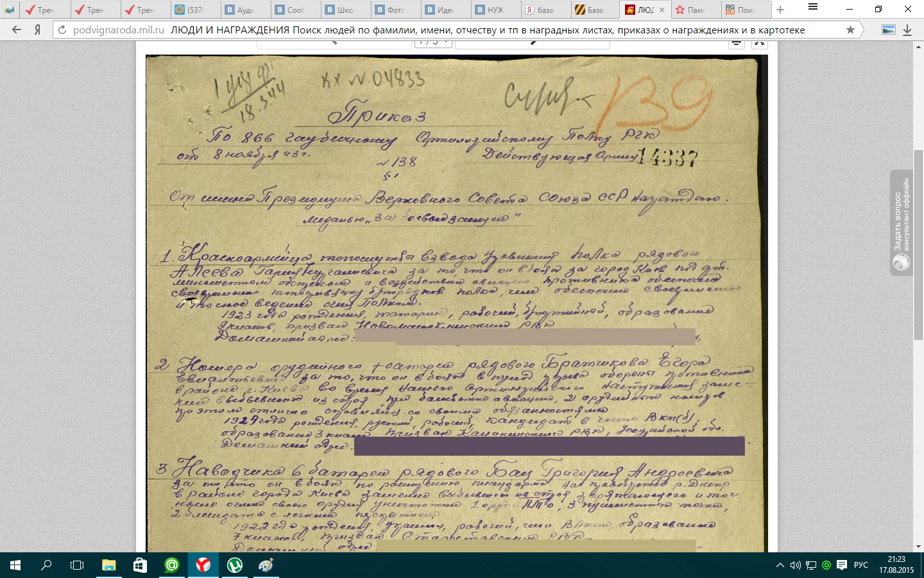Image resolution: width=924 pixels, height=578 pixels.
Task: Click the Yandex 'Я' home button
Action: pyautogui.click(x=38, y=30)
